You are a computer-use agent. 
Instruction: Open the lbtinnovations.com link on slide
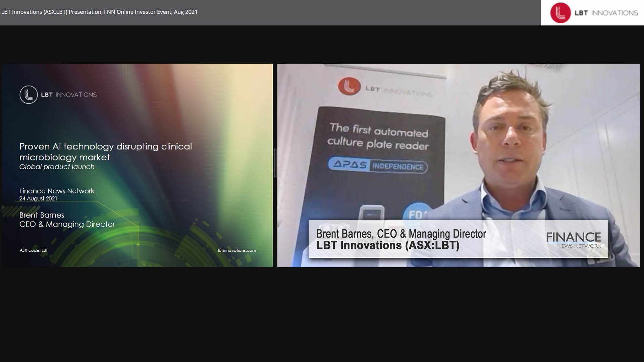(x=236, y=250)
